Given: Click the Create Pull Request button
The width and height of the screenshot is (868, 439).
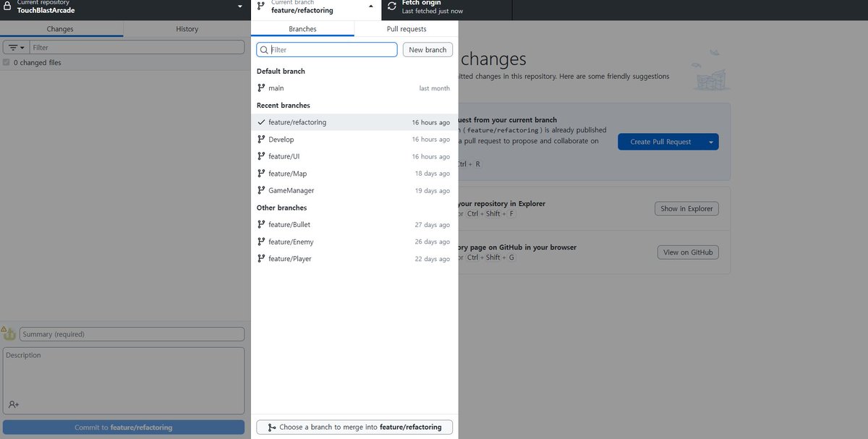Looking at the screenshot, I should point(660,142).
